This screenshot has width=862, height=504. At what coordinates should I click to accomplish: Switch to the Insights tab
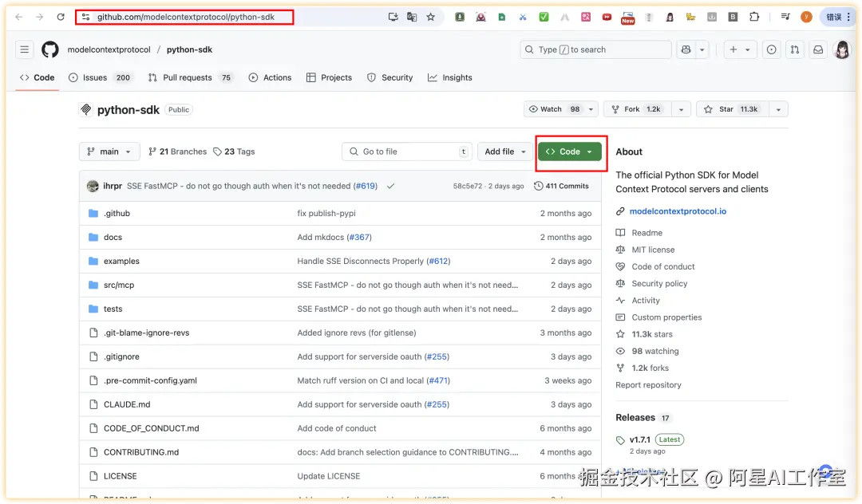pos(449,77)
